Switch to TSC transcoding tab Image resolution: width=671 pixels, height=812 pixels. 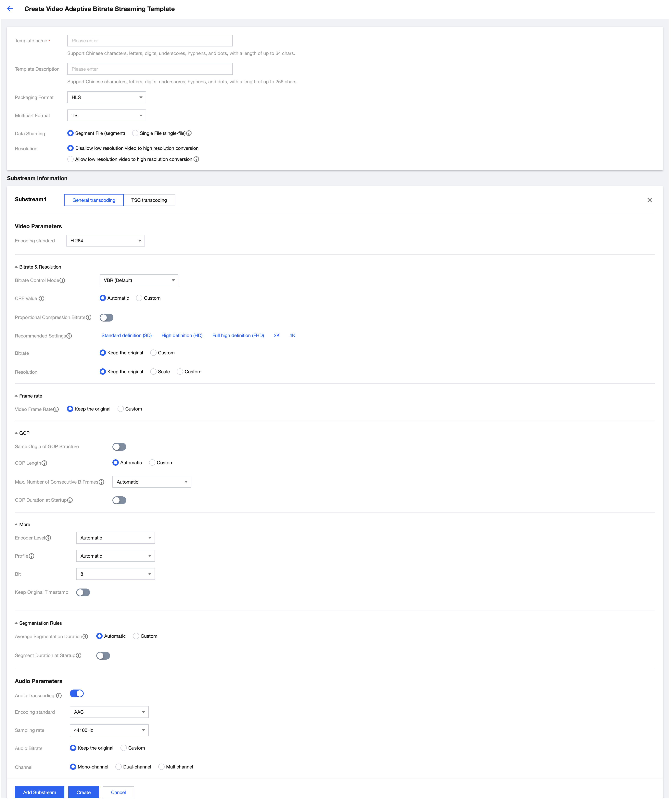click(149, 200)
